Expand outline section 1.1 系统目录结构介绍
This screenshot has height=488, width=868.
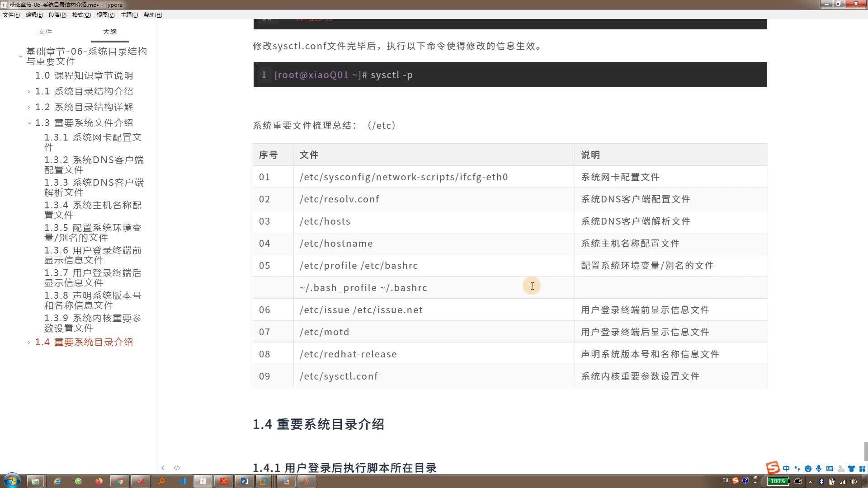tap(29, 91)
